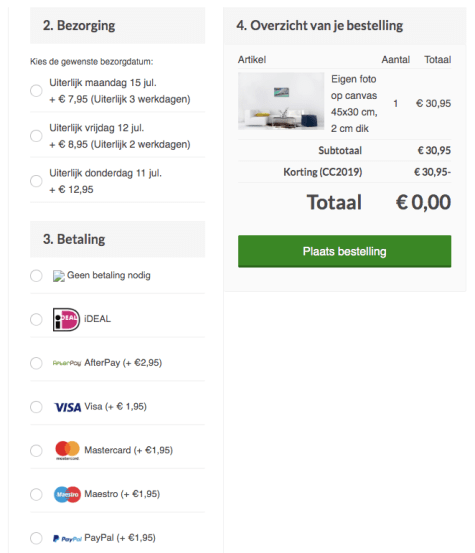This screenshot has width=475, height=553.
Task: Click the VISA card logo
Action: [x=68, y=407]
